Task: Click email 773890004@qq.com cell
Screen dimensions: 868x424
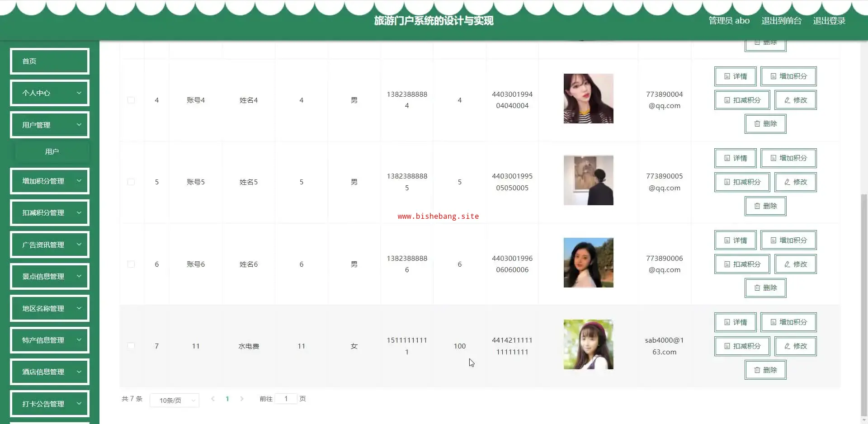Action: (665, 100)
